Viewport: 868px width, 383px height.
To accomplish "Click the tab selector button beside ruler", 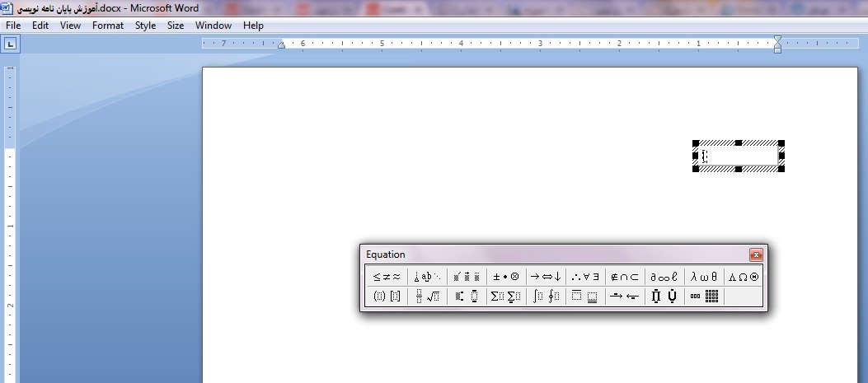I will 10,44.
